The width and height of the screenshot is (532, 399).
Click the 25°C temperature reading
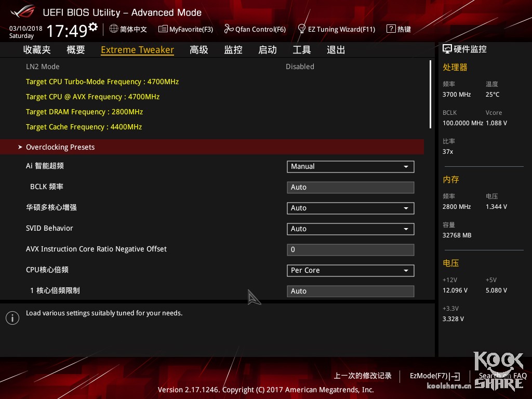point(493,95)
